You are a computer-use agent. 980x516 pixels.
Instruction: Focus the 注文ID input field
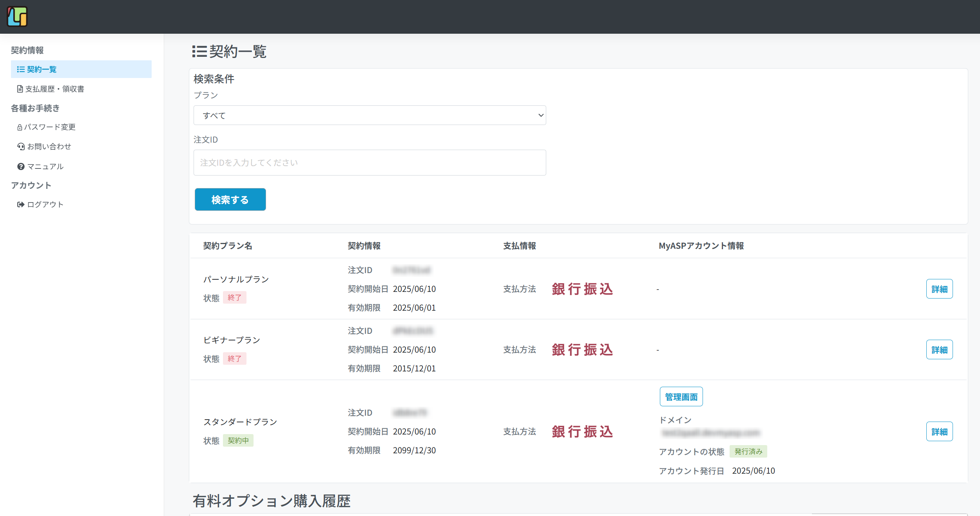click(x=369, y=163)
